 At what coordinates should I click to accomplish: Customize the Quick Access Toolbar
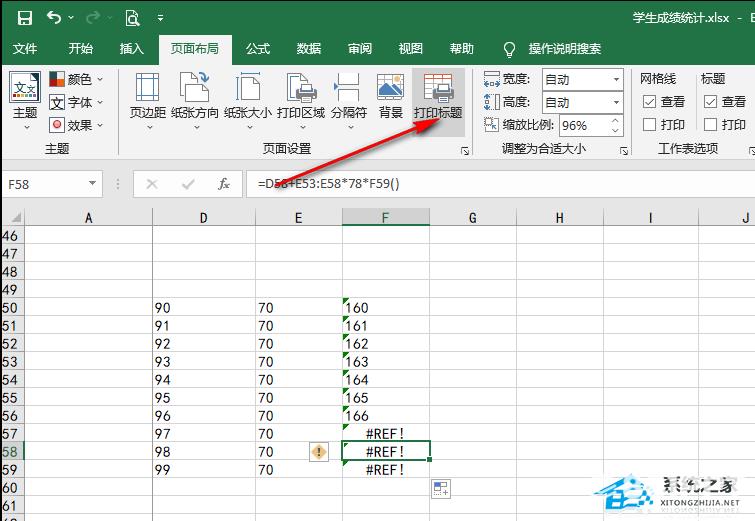(x=160, y=18)
